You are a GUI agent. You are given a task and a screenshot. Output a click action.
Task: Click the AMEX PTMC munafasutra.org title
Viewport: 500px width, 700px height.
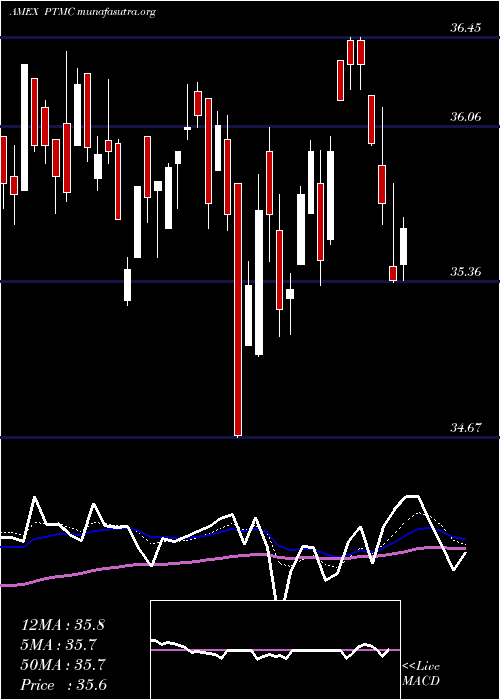click(x=82, y=12)
